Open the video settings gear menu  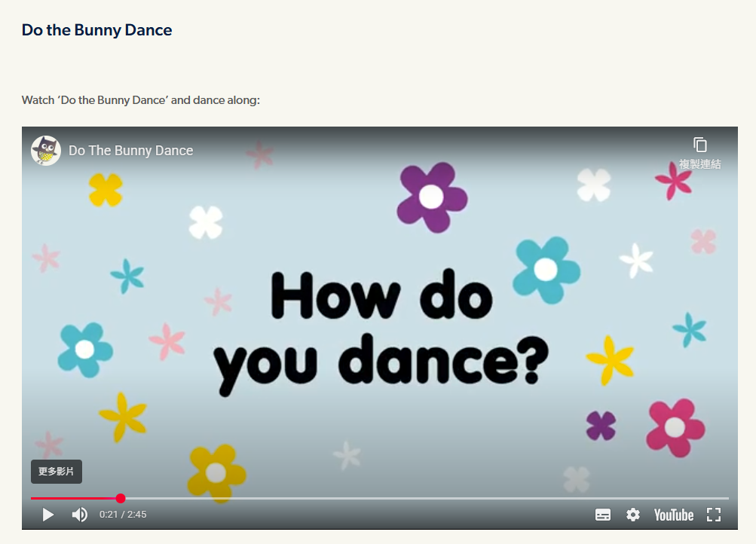pos(633,515)
